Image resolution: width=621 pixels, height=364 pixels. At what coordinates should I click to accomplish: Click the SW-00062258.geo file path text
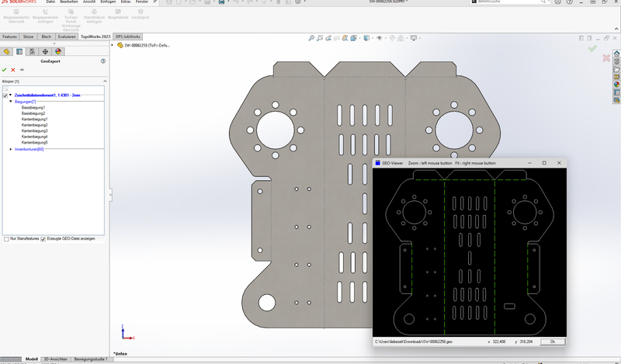click(414, 341)
